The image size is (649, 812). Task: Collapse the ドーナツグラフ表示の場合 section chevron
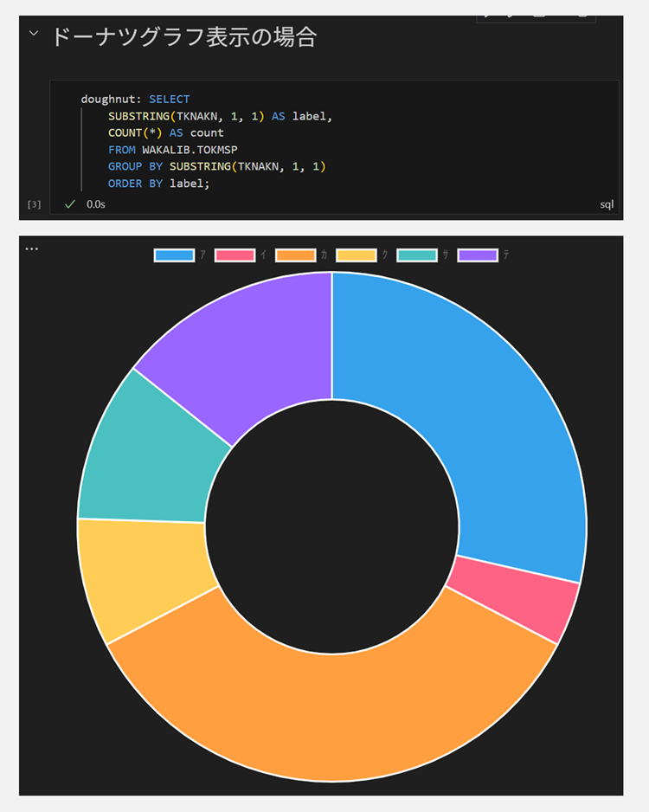pyautogui.click(x=34, y=34)
